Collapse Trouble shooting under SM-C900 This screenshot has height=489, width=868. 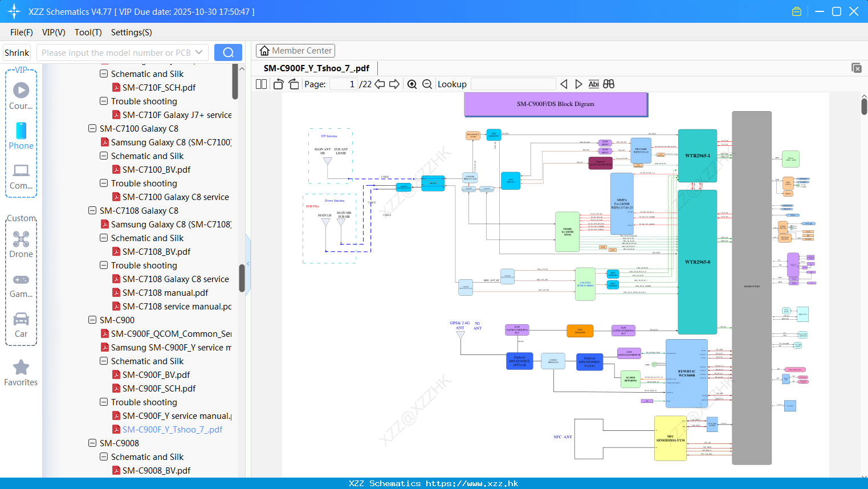click(x=104, y=402)
